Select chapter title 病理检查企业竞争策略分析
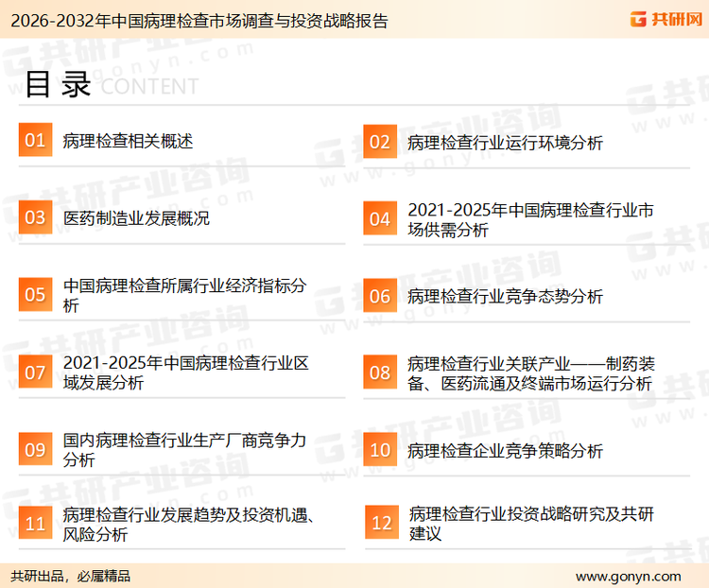Screen dimensions: 709x588 pyautogui.click(x=505, y=451)
